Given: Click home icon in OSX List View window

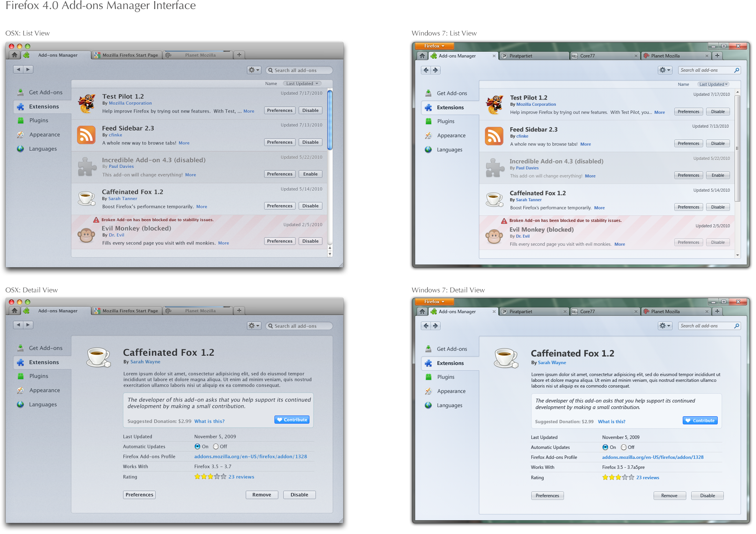Looking at the screenshot, I should 15,55.
